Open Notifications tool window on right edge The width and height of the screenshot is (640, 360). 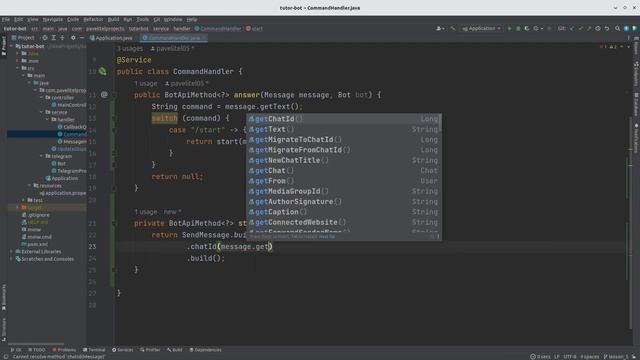point(636,139)
